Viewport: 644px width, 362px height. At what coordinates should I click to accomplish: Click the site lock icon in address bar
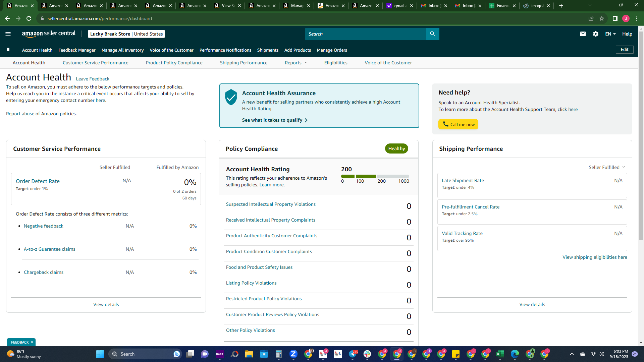click(42, 18)
